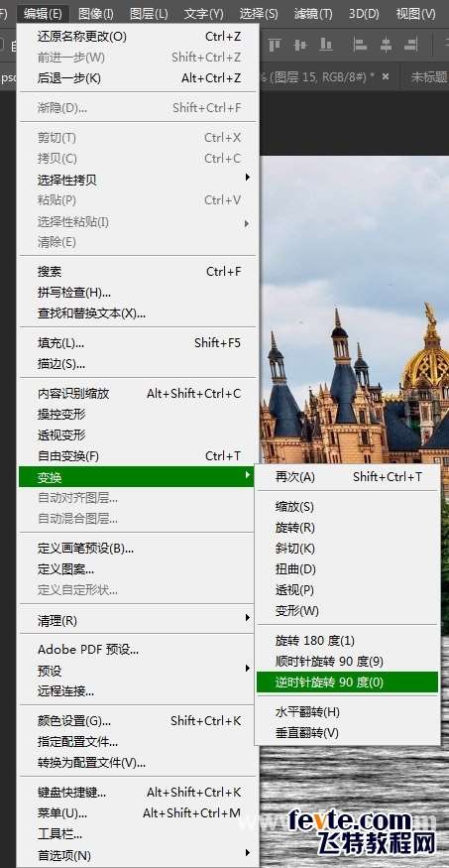Click the align vertical centers icon
This screenshot has width=449, height=868.
click(300, 45)
